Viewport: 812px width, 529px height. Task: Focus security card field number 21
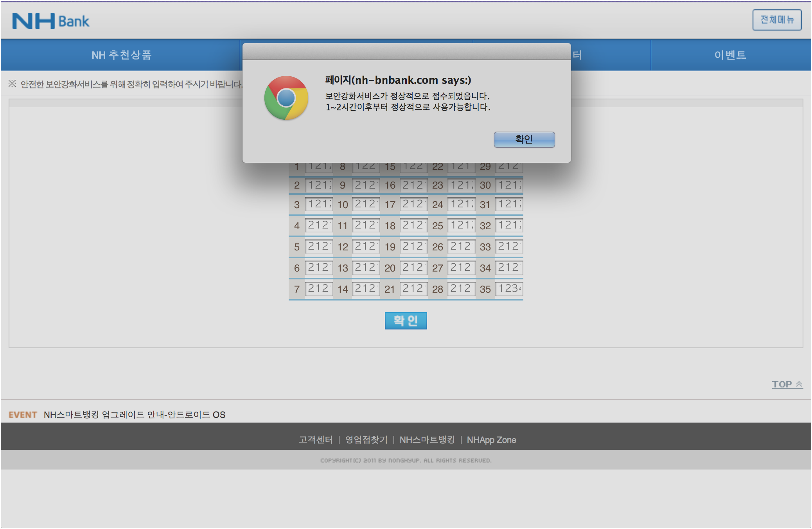point(414,289)
